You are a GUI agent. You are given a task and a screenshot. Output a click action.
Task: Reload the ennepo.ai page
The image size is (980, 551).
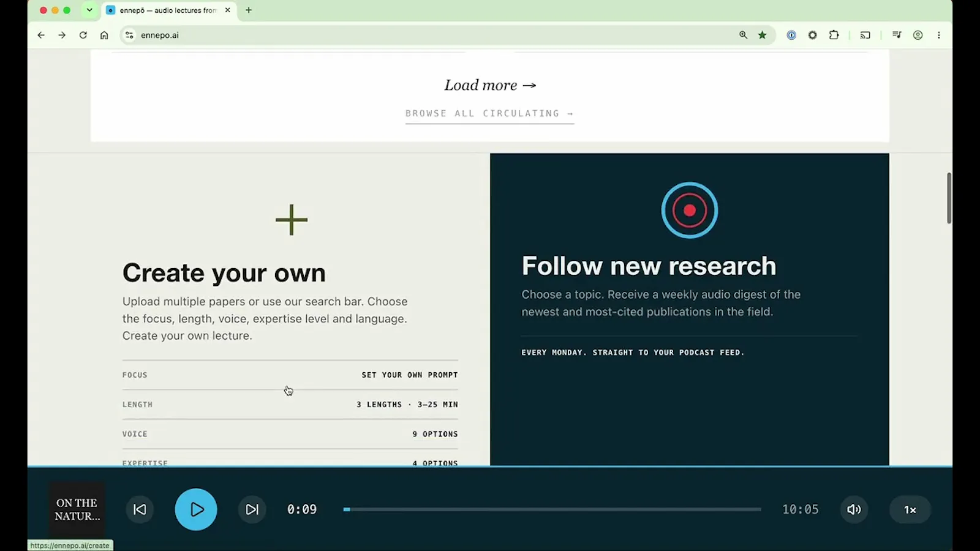click(x=83, y=35)
